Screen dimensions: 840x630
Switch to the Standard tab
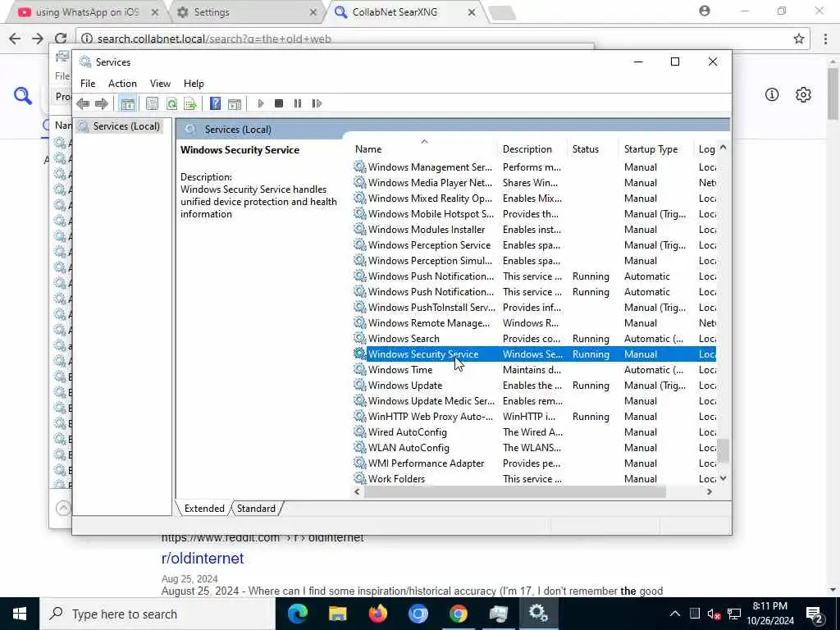tap(256, 509)
